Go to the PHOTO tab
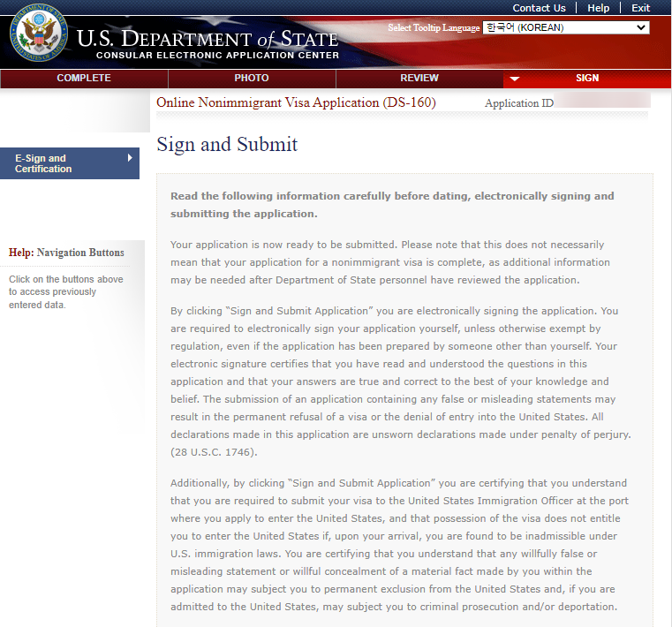This screenshot has height=627, width=672. [252, 78]
